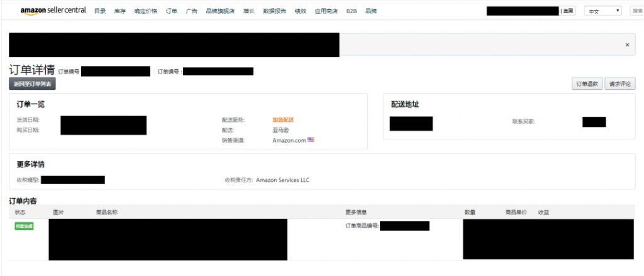Click the 加急配送 shipping service link

[283, 120]
